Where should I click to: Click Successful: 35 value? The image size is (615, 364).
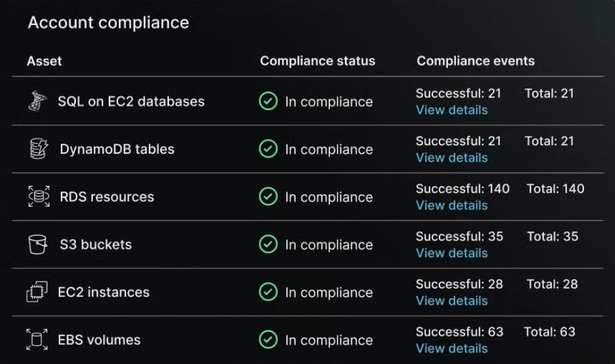459,237
